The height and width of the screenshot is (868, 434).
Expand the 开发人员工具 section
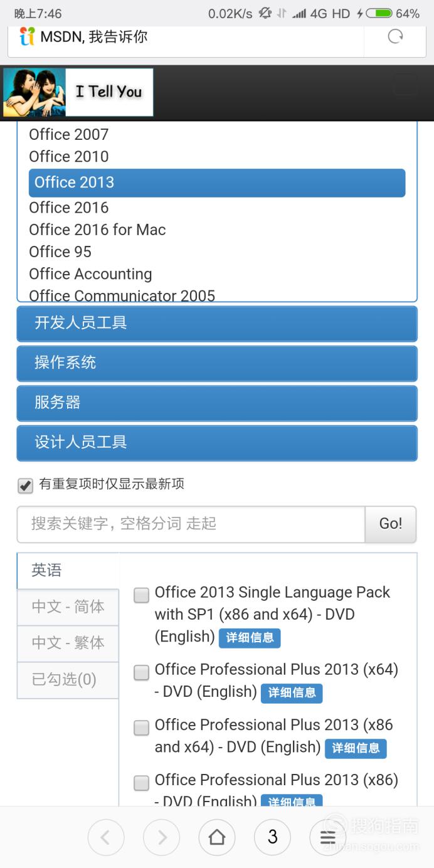point(217,324)
